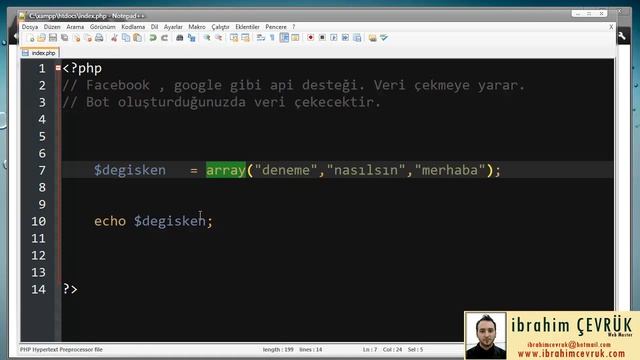Click the comment beginning "// Bot" on line 3
This screenshot has height=360, width=640.
click(x=222, y=102)
